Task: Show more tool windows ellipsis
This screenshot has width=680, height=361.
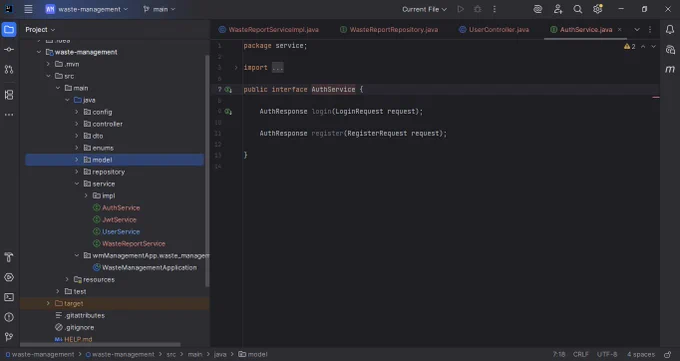Action: (9, 115)
